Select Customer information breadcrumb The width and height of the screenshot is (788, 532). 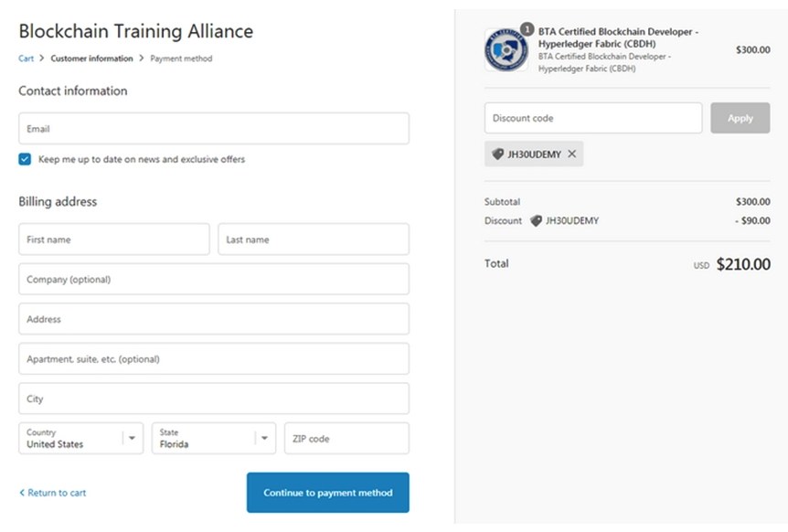[91, 59]
